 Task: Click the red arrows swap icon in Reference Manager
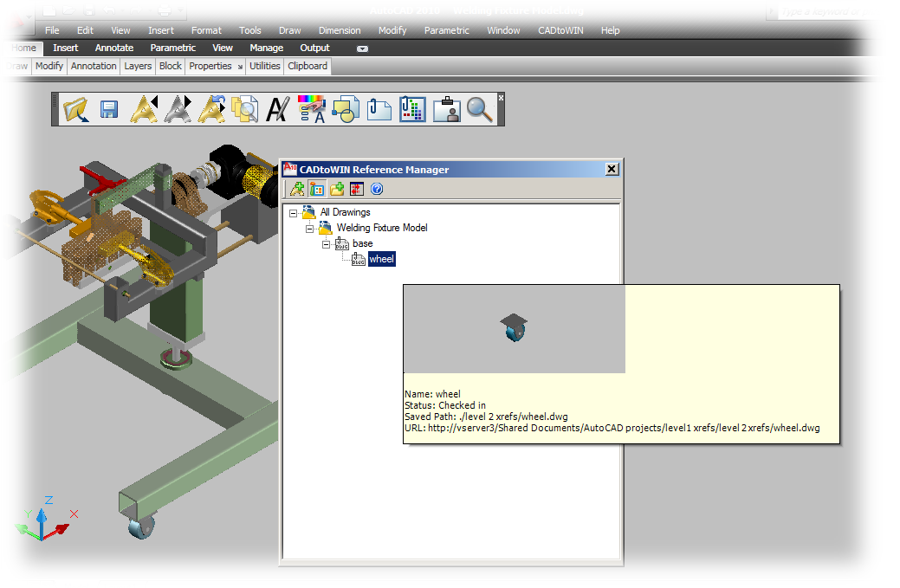point(357,189)
